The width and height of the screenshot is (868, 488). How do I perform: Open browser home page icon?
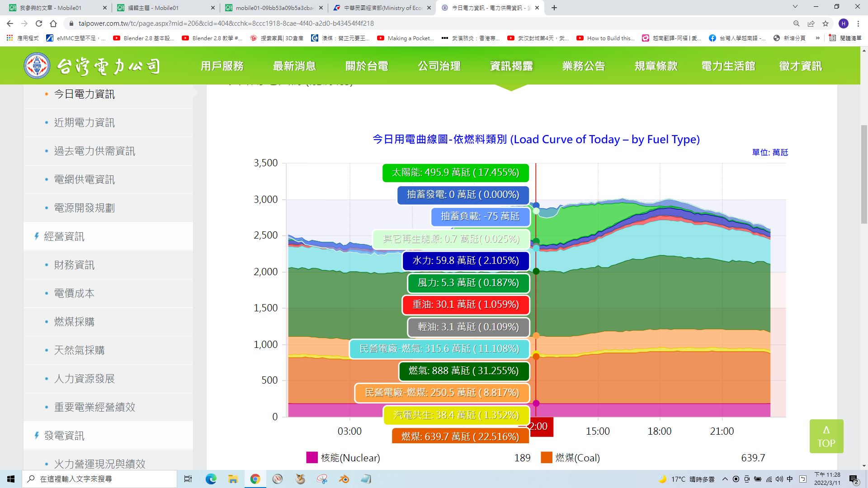click(x=53, y=23)
